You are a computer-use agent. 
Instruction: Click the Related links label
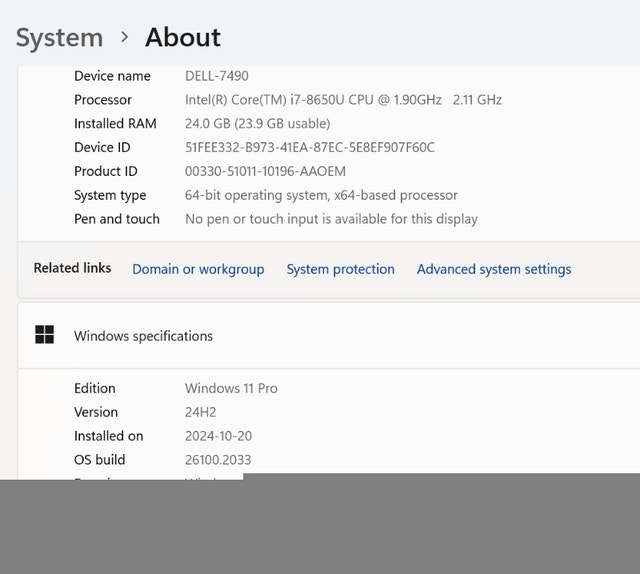tap(72, 268)
